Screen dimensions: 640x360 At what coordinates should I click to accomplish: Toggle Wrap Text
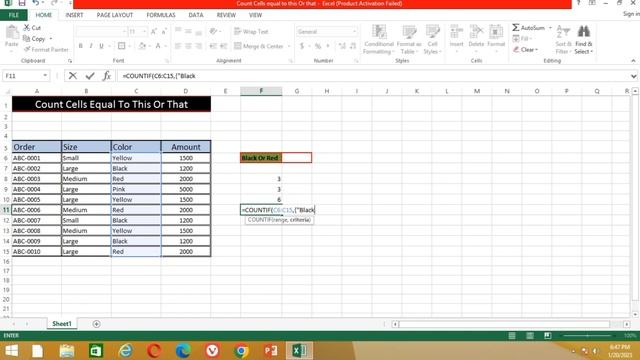pos(251,31)
